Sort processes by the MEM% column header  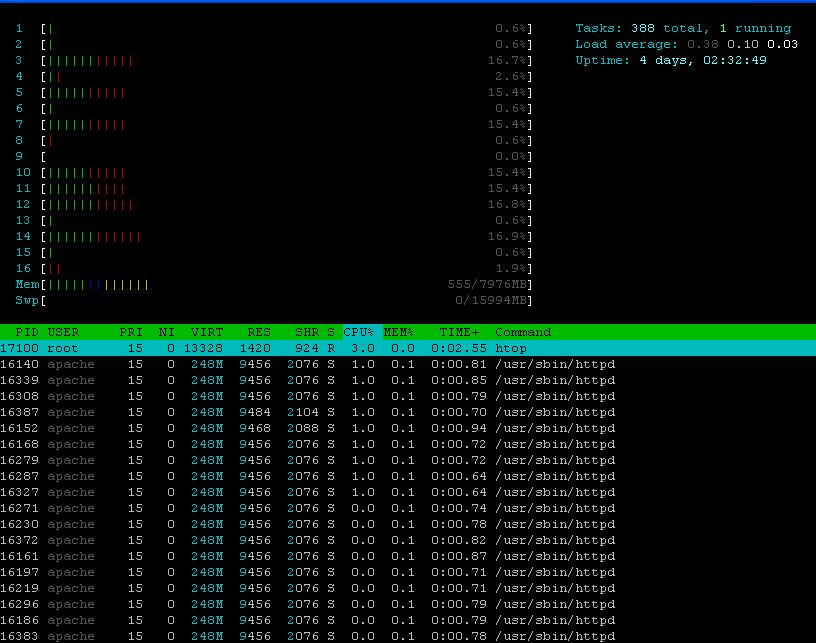(399, 332)
